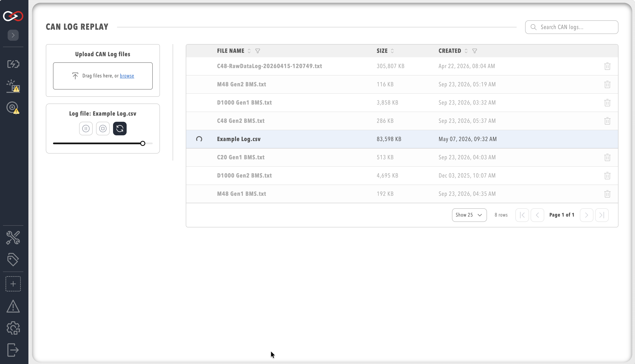Stop the Example Log.csv replay

tap(103, 129)
